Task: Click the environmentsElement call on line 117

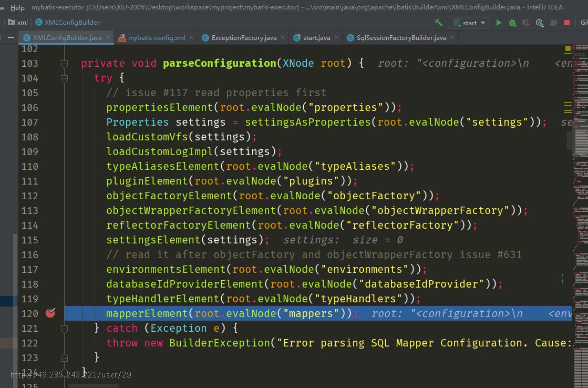Action: [x=166, y=269]
